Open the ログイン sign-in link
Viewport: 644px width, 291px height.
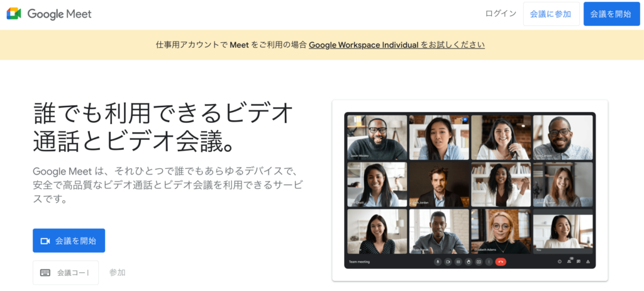(500, 14)
